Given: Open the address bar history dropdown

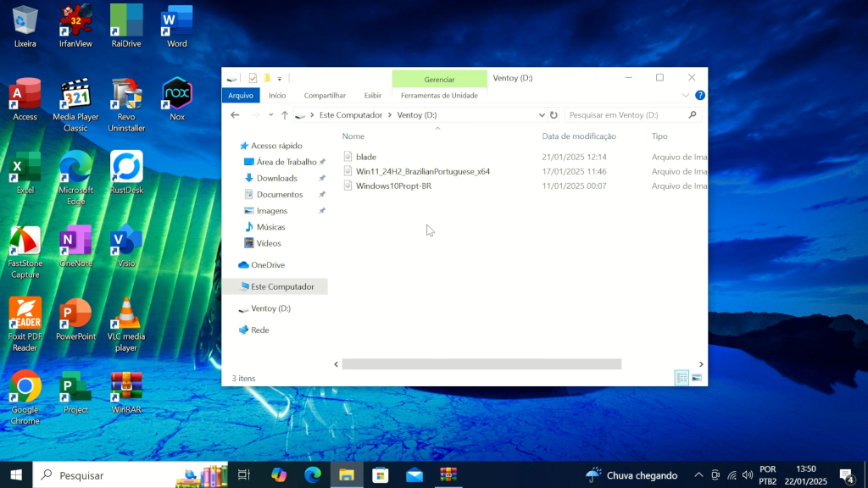Looking at the screenshot, I should [542, 115].
